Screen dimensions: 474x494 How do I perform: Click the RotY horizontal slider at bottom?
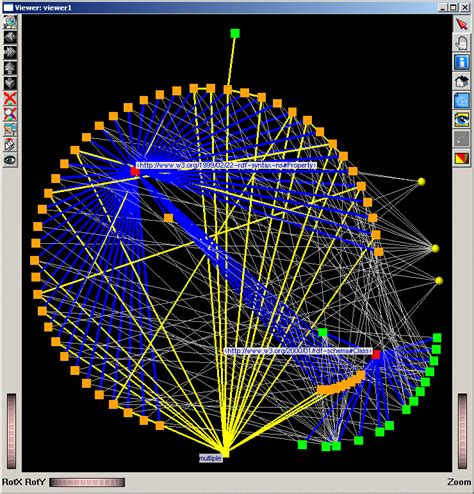[x=87, y=482]
